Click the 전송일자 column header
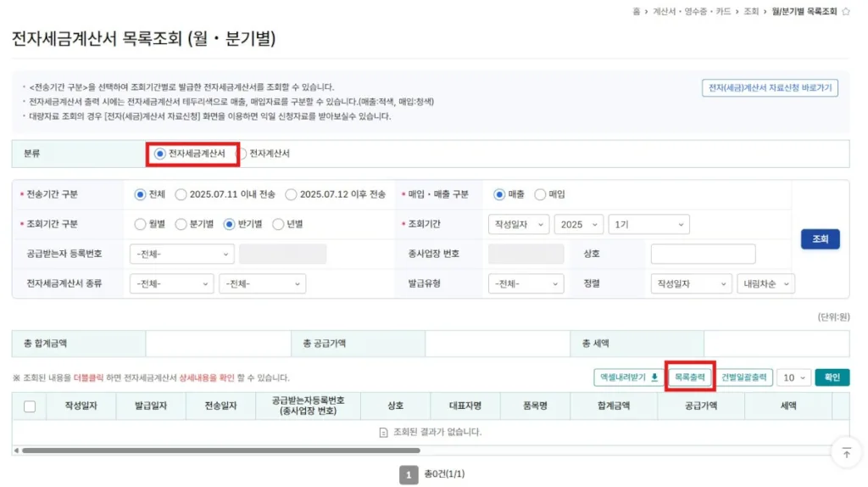868x487 pixels. [x=220, y=406]
